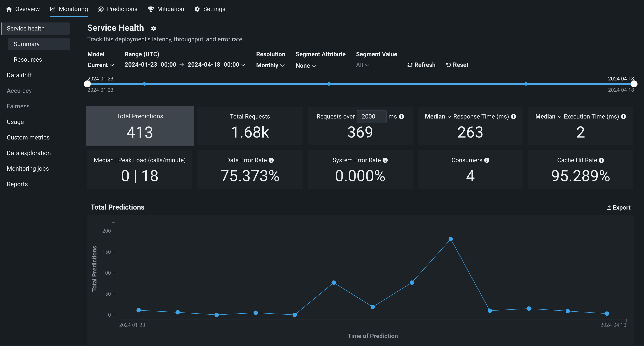Click the Service Health settings gear icon
Image resolution: width=644 pixels, height=346 pixels.
[154, 29]
